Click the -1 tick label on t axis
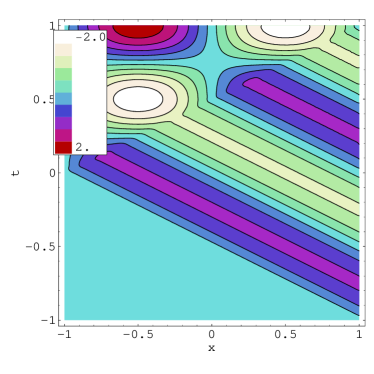Image resolution: width=374 pixels, height=374 pixels. [x=48, y=320]
